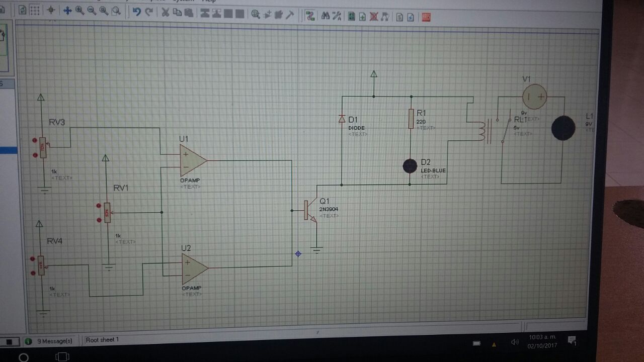Image resolution: width=644 pixels, height=362 pixels.
Task: Select potentiometer RV1
Action: pos(107,213)
